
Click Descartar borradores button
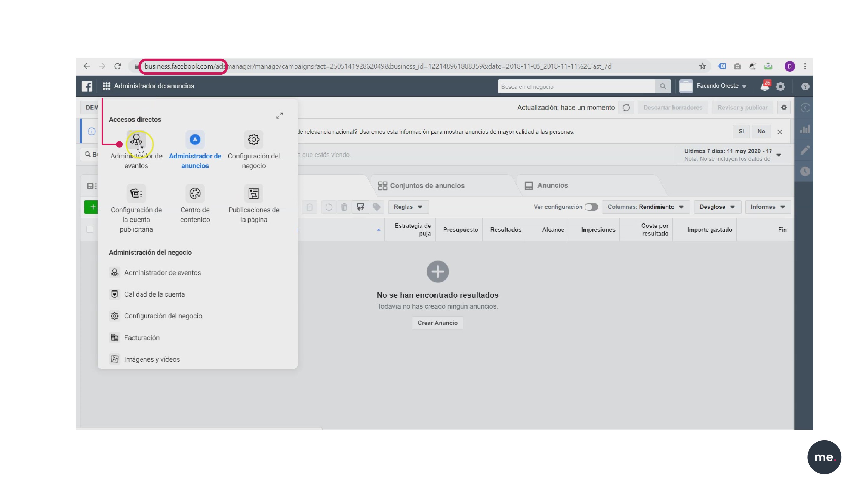pos(673,107)
